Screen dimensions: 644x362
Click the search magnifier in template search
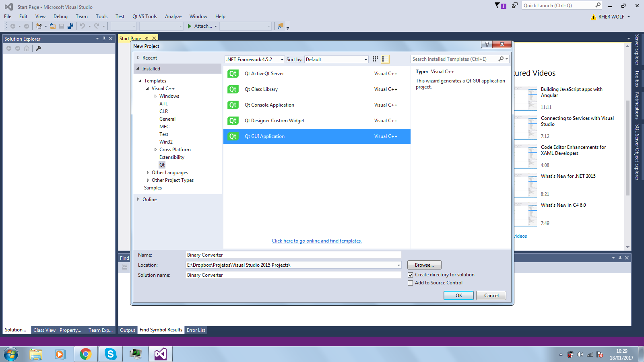point(501,59)
